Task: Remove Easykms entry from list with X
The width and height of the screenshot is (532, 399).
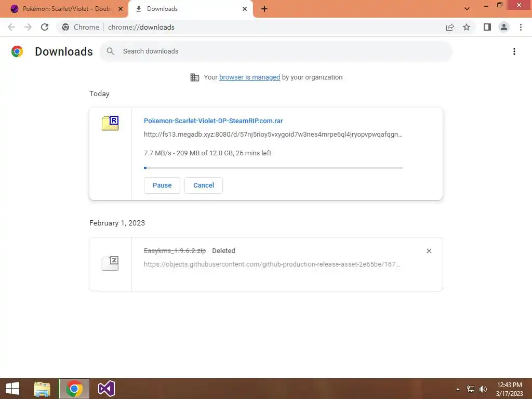Action: click(x=429, y=251)
